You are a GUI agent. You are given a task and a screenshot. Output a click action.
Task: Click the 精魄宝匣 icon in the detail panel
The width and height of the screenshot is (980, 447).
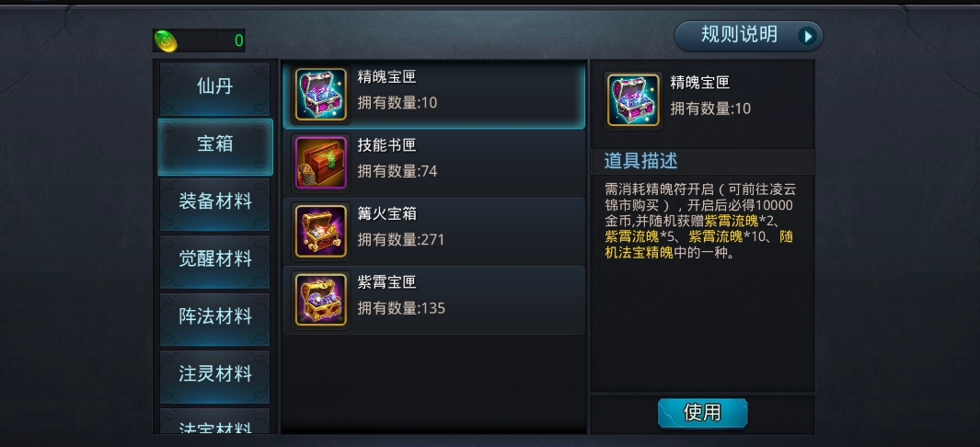point(633,100)
